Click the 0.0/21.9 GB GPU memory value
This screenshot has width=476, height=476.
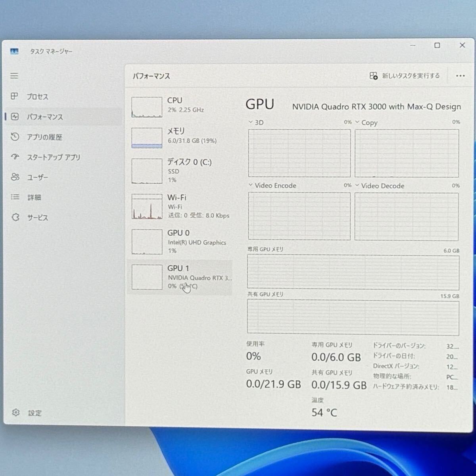click(273, 384)
